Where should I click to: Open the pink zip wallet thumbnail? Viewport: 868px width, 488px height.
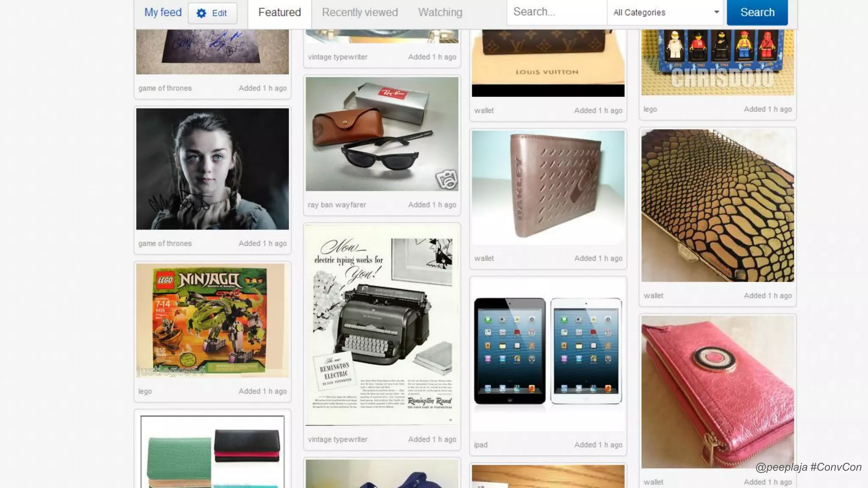tap(718, 392)
